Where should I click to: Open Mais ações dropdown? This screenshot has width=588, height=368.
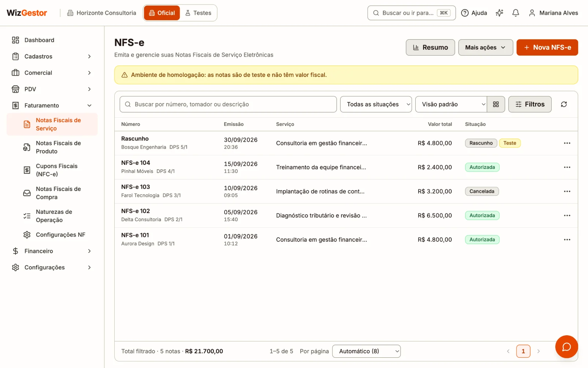point(485,47)
